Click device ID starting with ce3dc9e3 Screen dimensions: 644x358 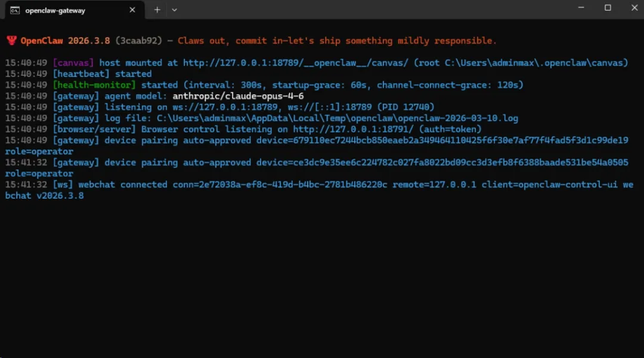[460, 163]
